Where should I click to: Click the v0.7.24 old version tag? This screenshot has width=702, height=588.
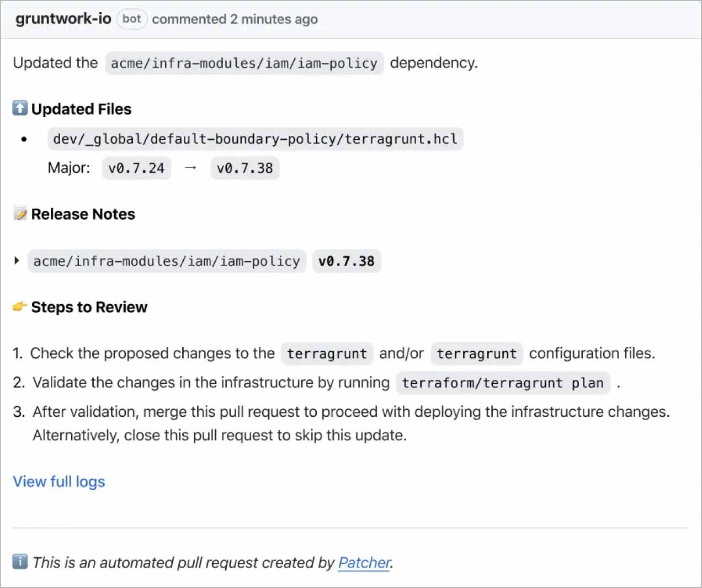coord(136,168)
